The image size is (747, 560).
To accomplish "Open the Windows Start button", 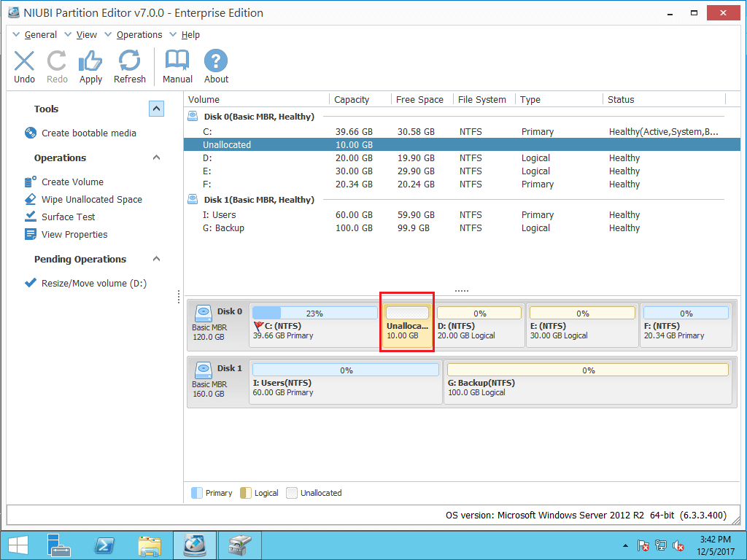I will 18,545.
